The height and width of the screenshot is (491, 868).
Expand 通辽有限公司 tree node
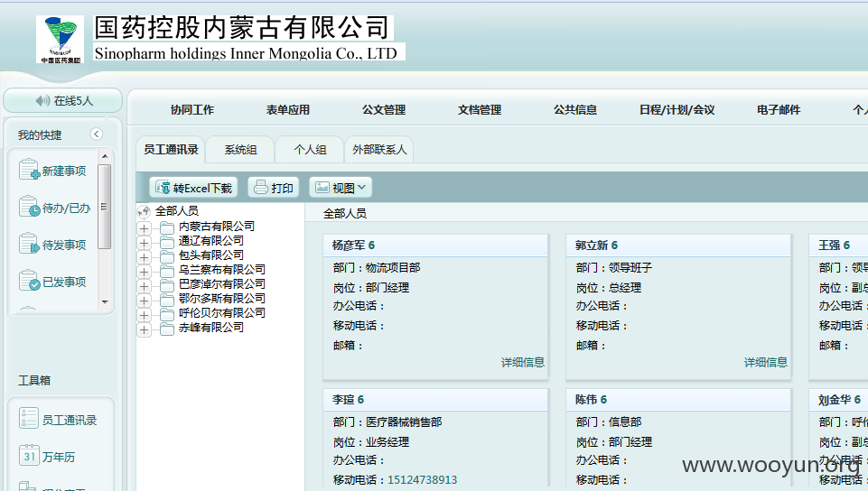(144, 243)
